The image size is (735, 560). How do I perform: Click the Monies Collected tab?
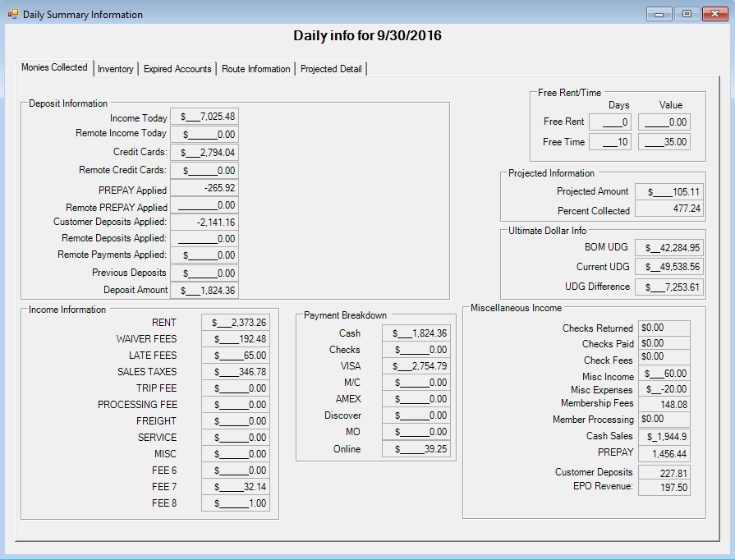[x=54, y=68]
